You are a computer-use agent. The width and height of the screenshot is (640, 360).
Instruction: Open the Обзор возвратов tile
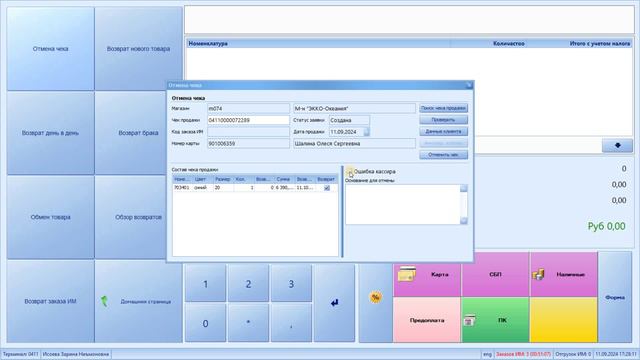click(x=131, y=217)
